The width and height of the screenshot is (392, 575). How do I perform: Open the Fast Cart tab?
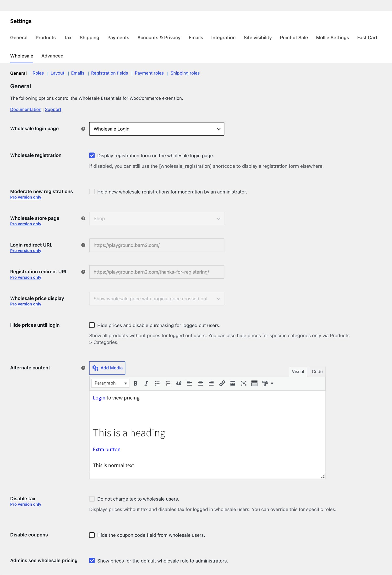click(367, 38)
